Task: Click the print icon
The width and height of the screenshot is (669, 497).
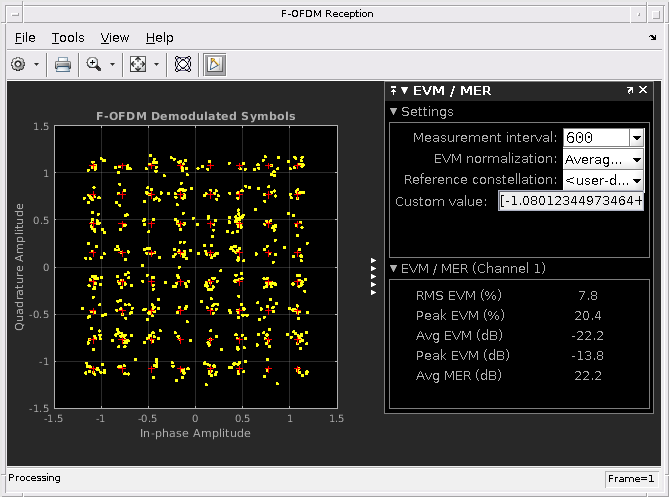Action: pos(63,64)
